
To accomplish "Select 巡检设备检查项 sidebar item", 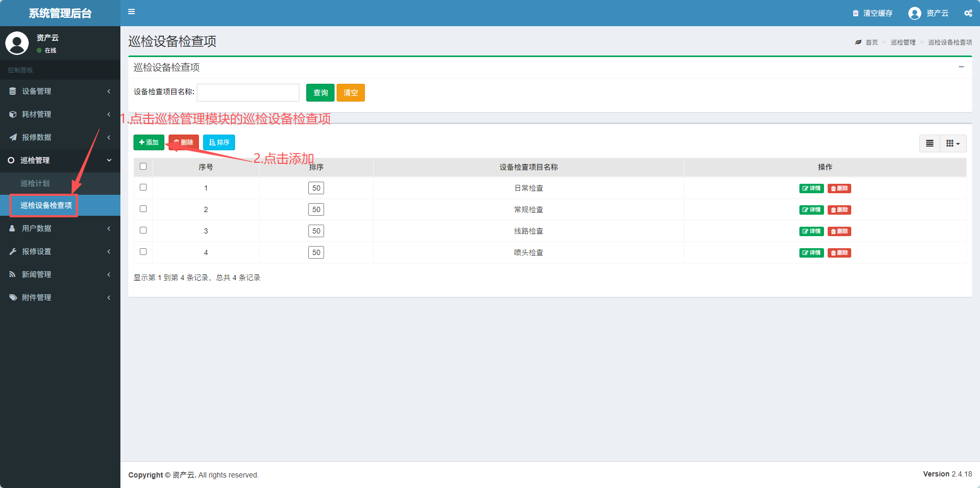I will pos(46,205).
